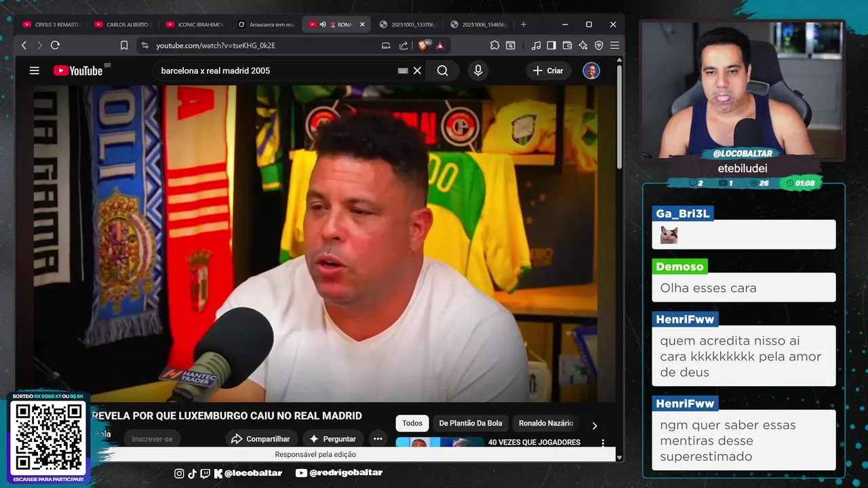
Task: Click the YouTube video player
Action: pos(316,243)
